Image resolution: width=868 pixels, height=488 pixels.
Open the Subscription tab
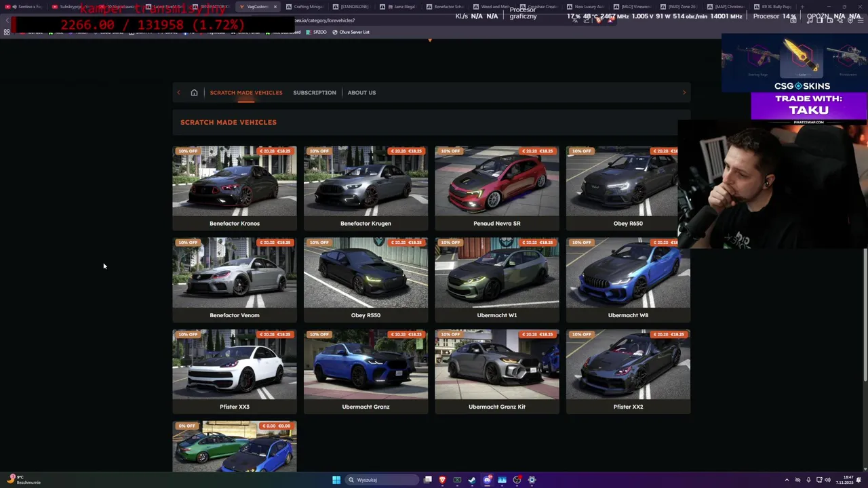[x=315, y=92]
